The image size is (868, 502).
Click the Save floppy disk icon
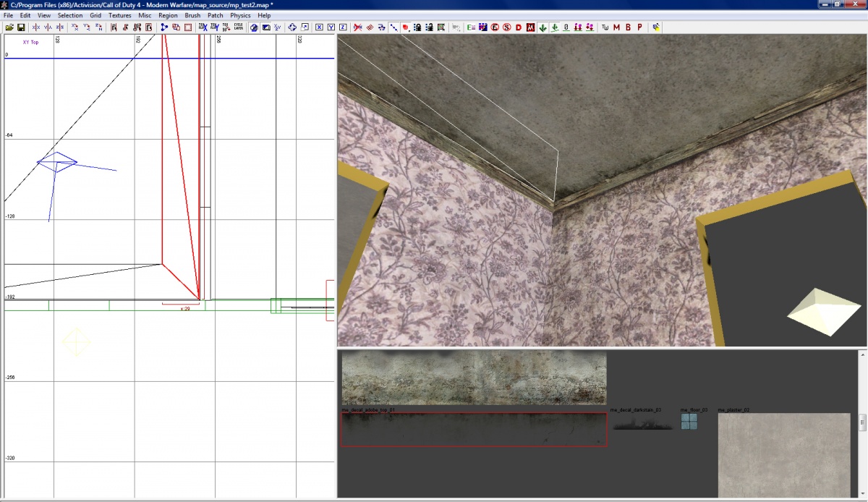click(x=21, y=27)
